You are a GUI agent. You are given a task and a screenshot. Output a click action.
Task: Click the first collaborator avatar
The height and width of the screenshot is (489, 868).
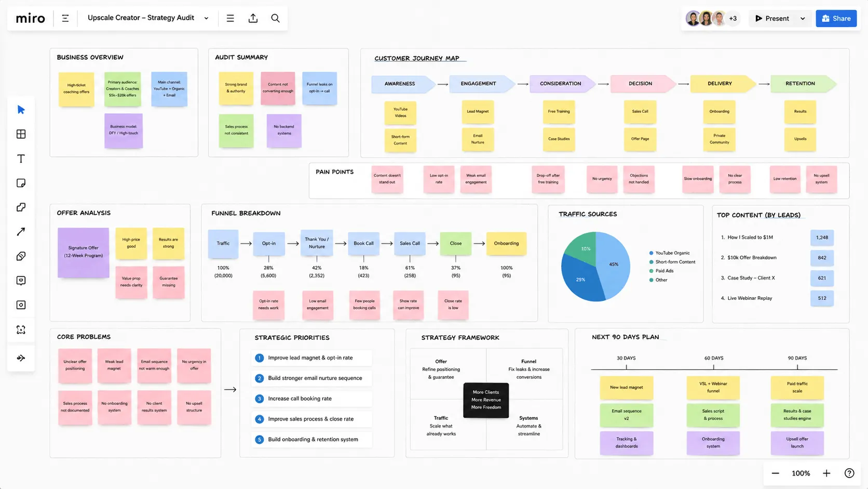pos(693,19)
